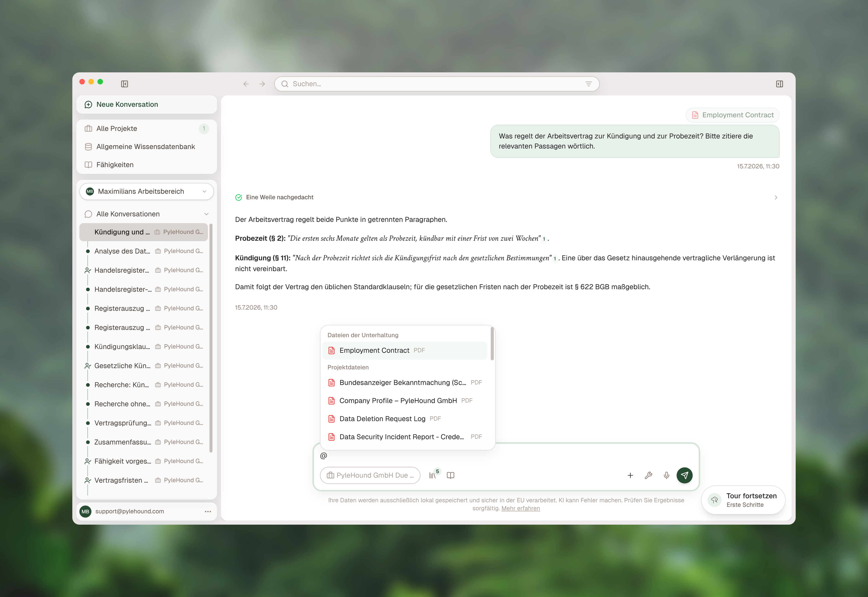
Task: Open attached Employment Contract chip
Action: coord(732,115)
